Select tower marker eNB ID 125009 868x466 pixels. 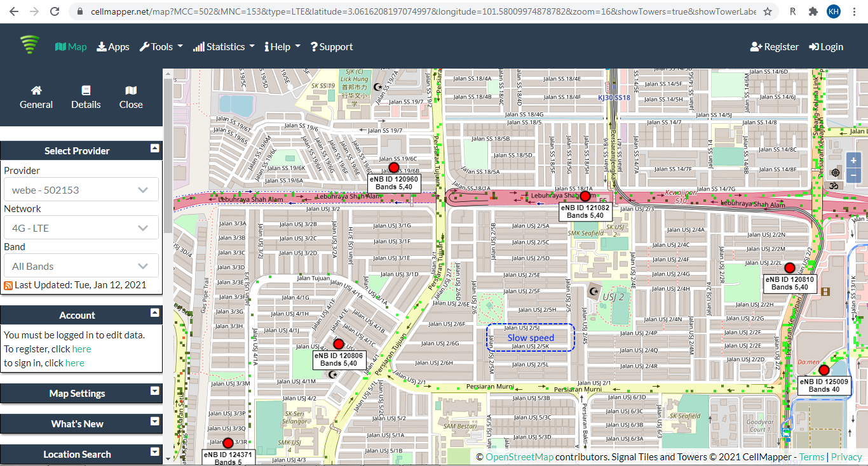[x=824, y=370]
